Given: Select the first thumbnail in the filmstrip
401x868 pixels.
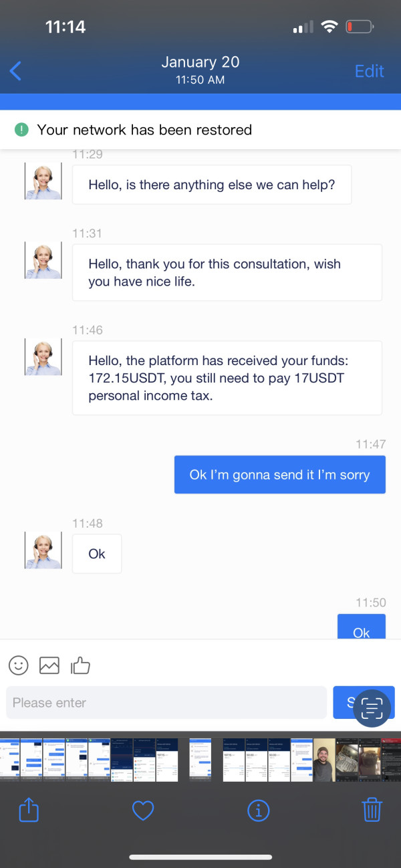Looking at the screenshot, I should [x=10, y=760].
